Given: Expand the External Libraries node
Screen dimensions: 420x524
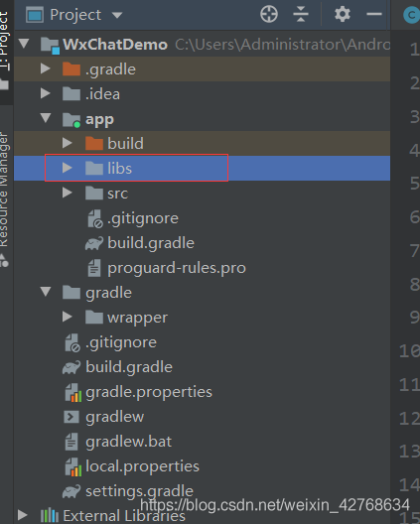Looking at the screenshot, I should 23,515.
